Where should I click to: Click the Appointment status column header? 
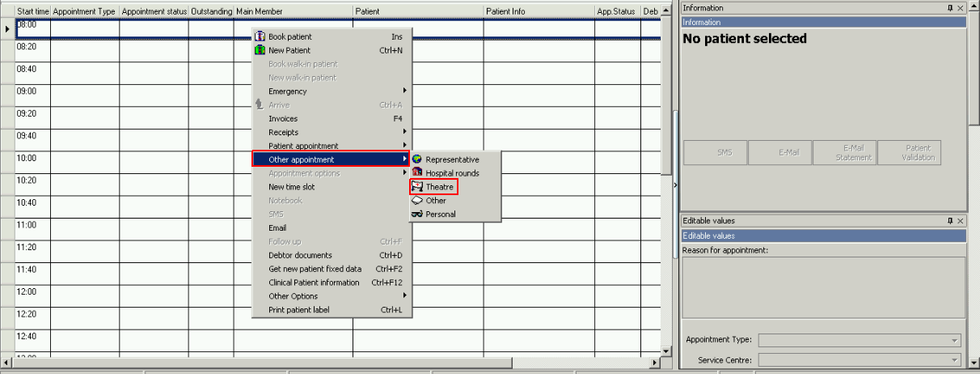[154, 12]
